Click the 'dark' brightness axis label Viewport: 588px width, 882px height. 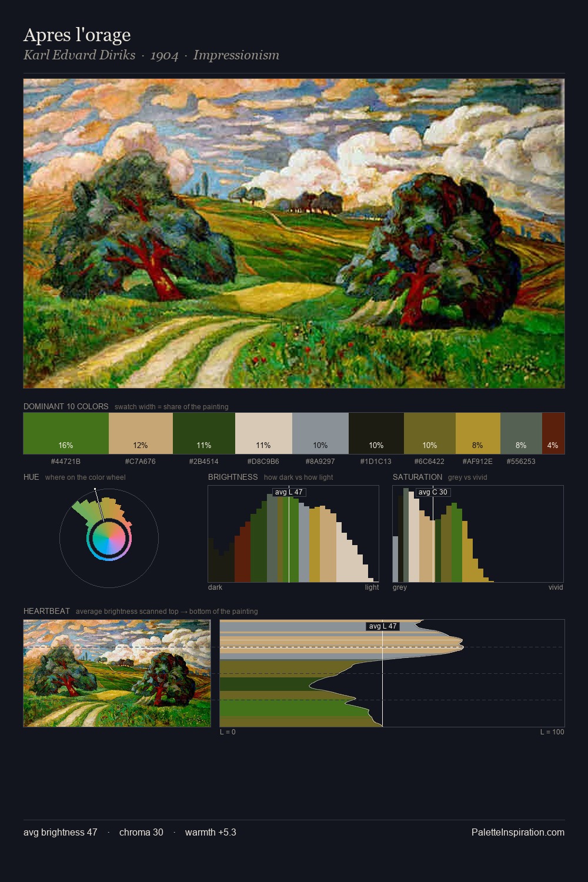point(215,587)
